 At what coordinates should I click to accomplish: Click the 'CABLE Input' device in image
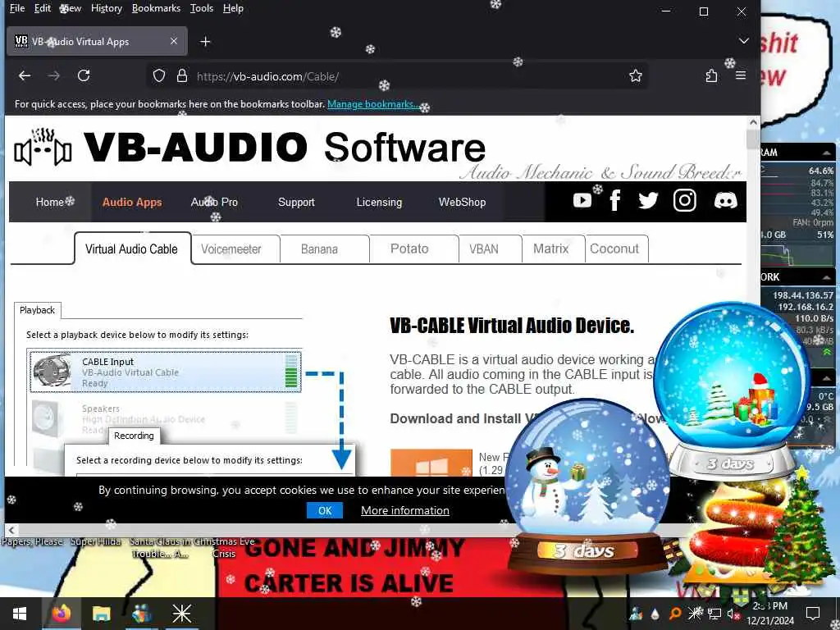pyautogui.click(x=166, y=372)
